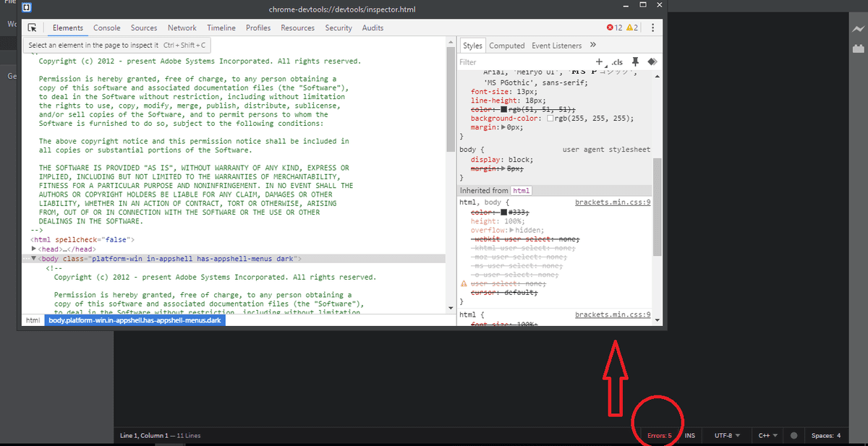Viewport: 868px width, 446px height.
Task: Open the DevTools three-dot customize menu
Action: pyautogui.click(x=652, y=28)
